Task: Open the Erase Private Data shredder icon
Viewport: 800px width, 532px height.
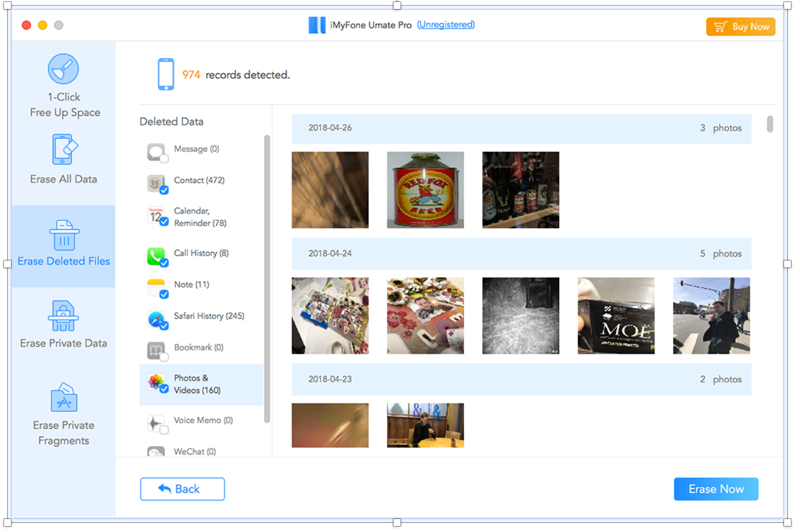Action: pyautogui.click(x=63, y=316)
